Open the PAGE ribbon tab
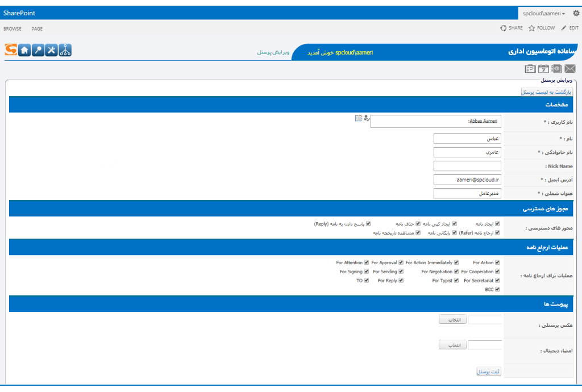This screenshot has height=392, width=582. point(37,28)
